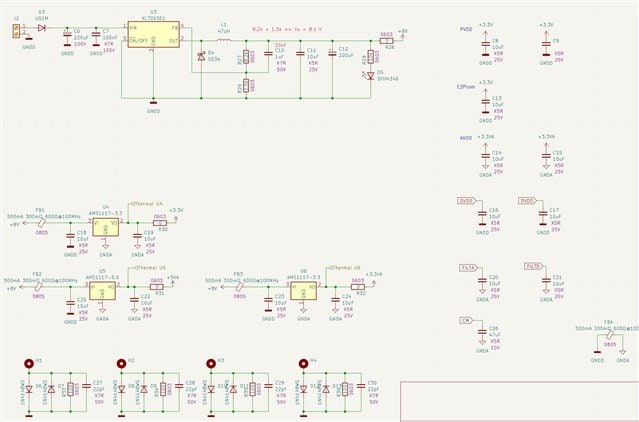The height and width of the screenshot is (422, 639).
Task: Select mounting hole H2 symbol
Action: tap(121, 363)
